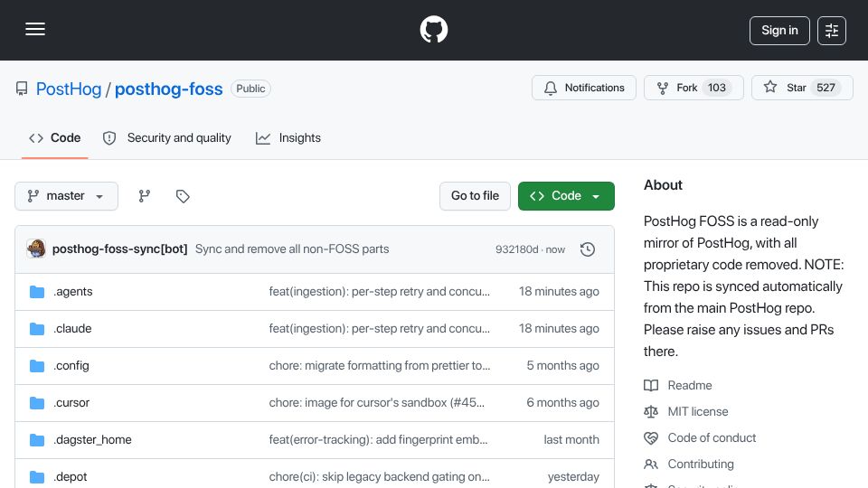Image resolution: width=868 pixels, height=488 pixels.
Task: Open the hamburger navigation menu
Action: (35, 29)
